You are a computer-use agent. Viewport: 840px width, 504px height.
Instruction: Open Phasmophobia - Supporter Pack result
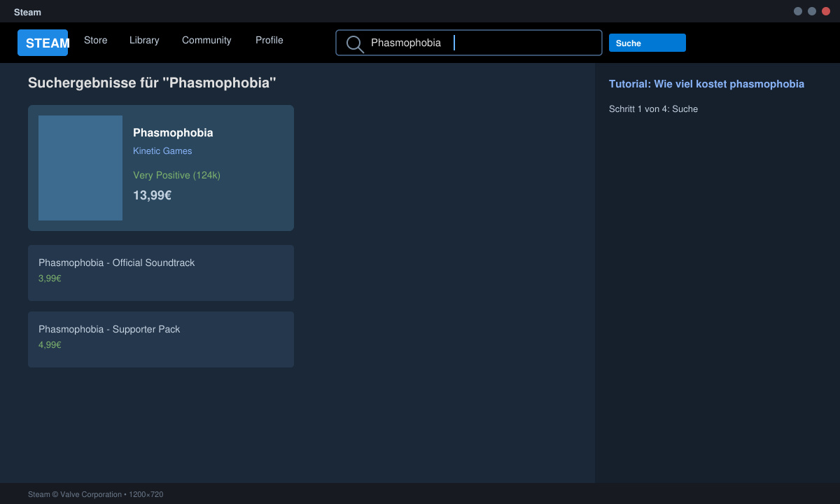(x=161, y=339)
